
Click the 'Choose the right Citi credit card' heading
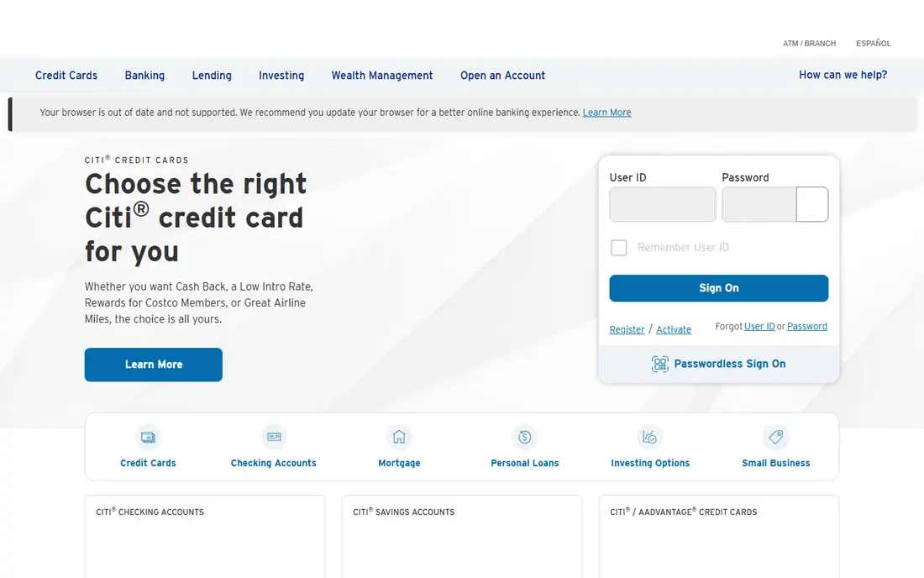pyautogui.click(x=196, y=218)
